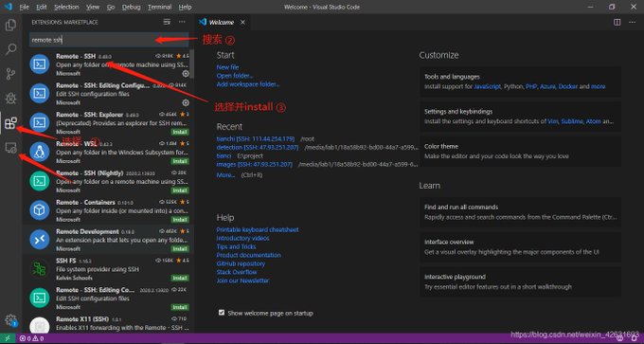
Task: Select the SSH FS extension icon
Action: coord(40,269)
